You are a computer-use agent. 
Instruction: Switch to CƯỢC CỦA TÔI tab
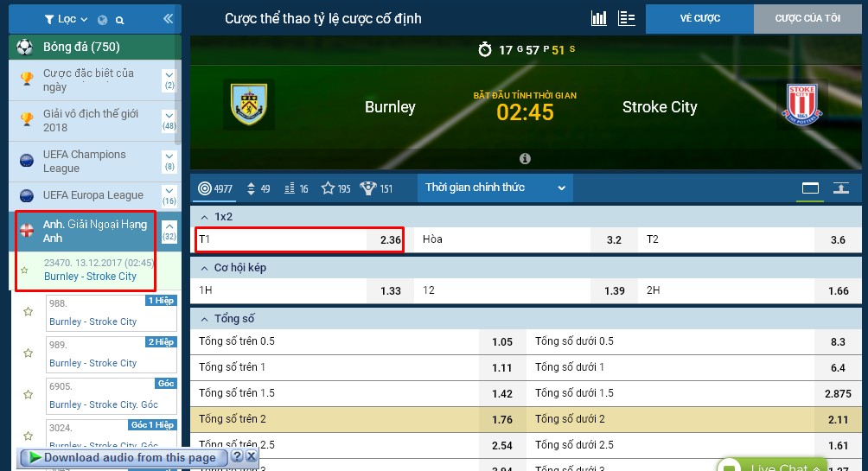point(807,18)
